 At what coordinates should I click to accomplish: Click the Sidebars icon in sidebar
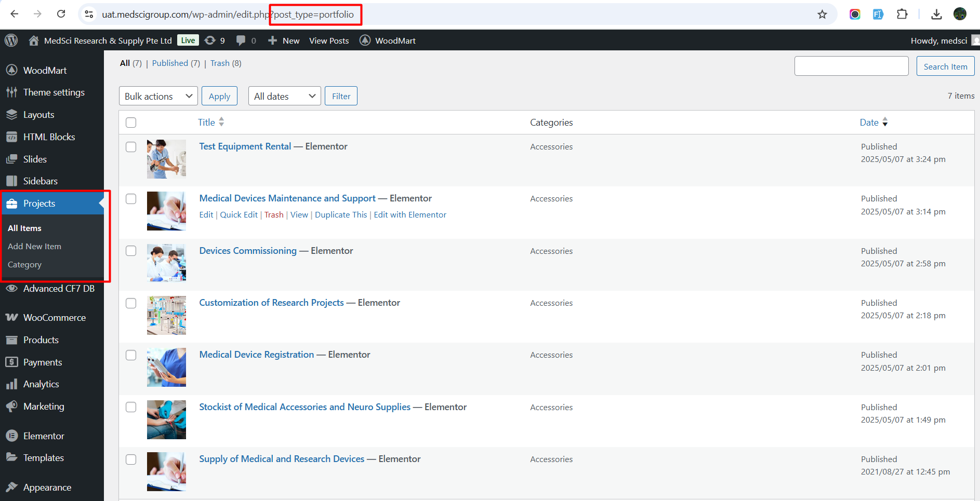12,181
